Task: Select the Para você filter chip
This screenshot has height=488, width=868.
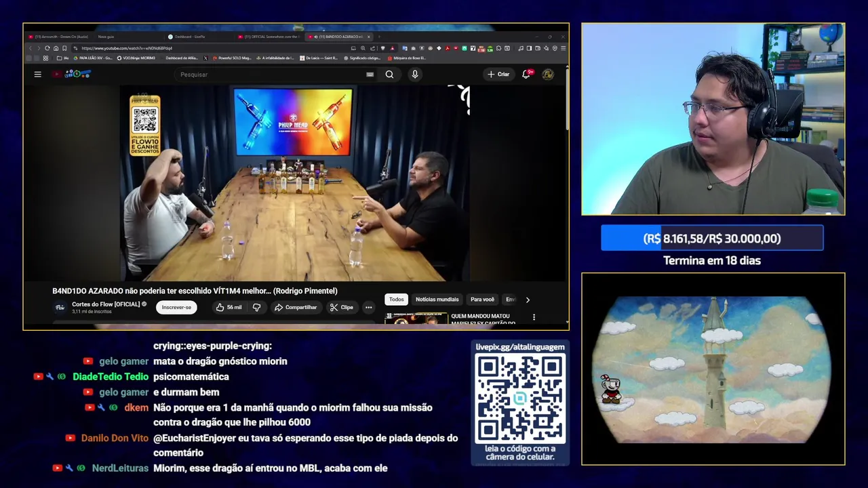Action: pyautogui.click(x=482, y=300)
